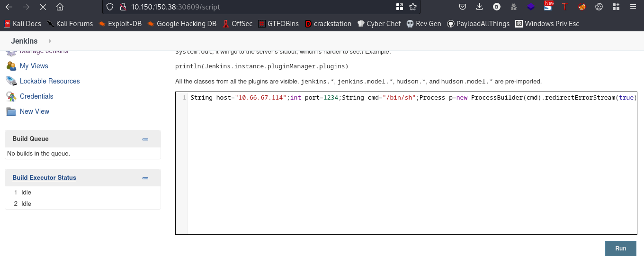Collapse the Build Executor Status panel
This screenshot has height=259, width=644.
(145, 178)
